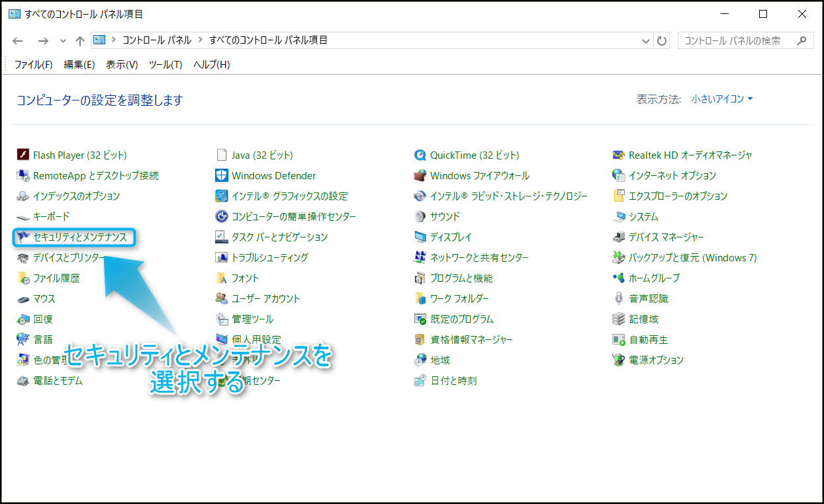This screenshot has width=824, height=504.
Task: Click the QuickTime icon
Action: 420,155
